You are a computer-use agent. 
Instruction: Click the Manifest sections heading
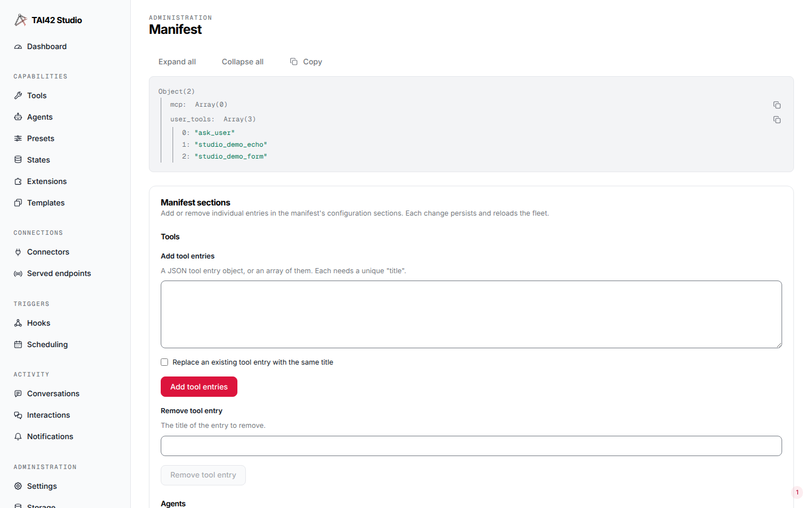196,203
